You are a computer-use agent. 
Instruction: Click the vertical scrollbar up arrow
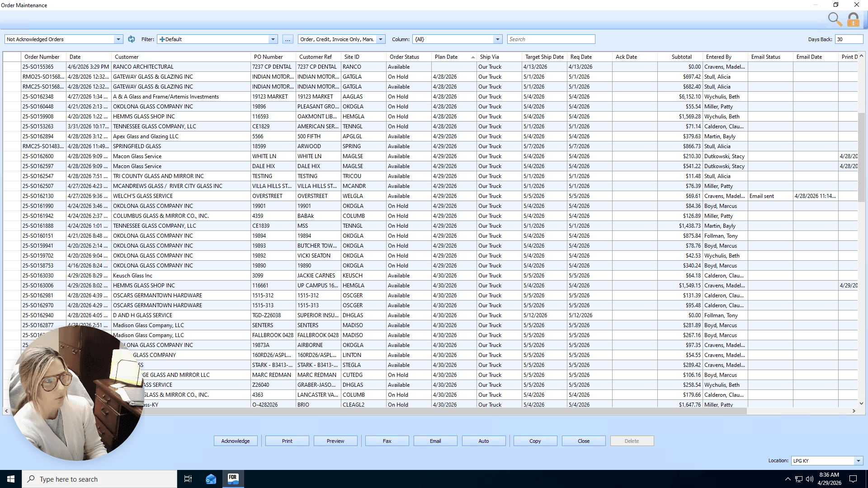[861, 56]
